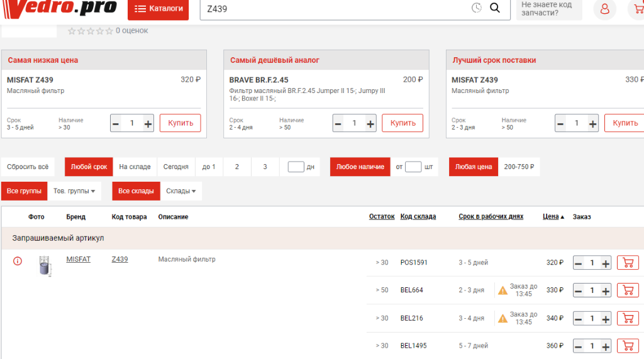Add BEL664 warehouse offer to cart
The width and height of the screenshot is (644, 359).
click(x=628, y=290)
